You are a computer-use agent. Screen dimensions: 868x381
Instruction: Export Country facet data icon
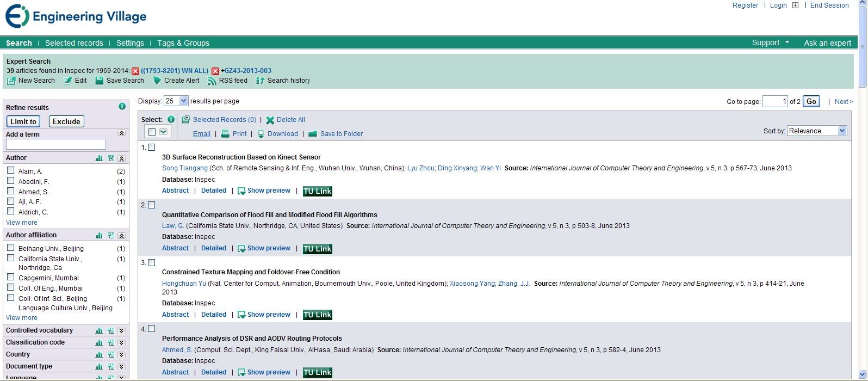click(111, 355)
